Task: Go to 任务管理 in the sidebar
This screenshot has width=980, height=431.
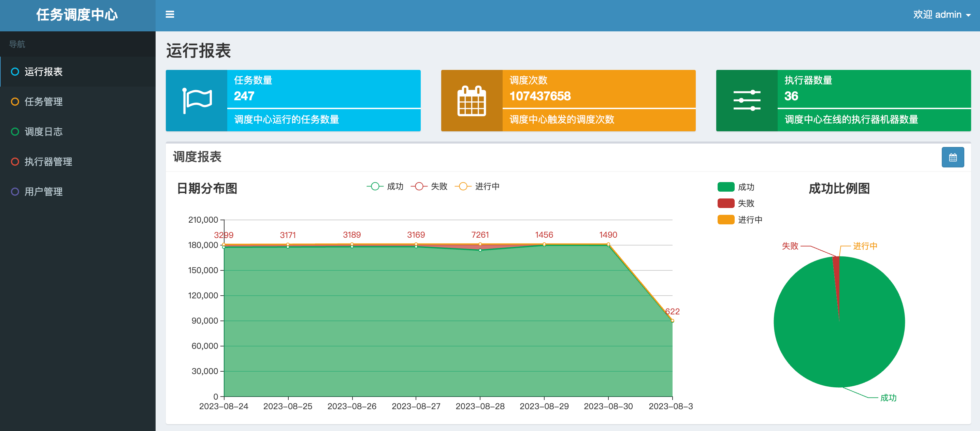Action: click(77, 102)
